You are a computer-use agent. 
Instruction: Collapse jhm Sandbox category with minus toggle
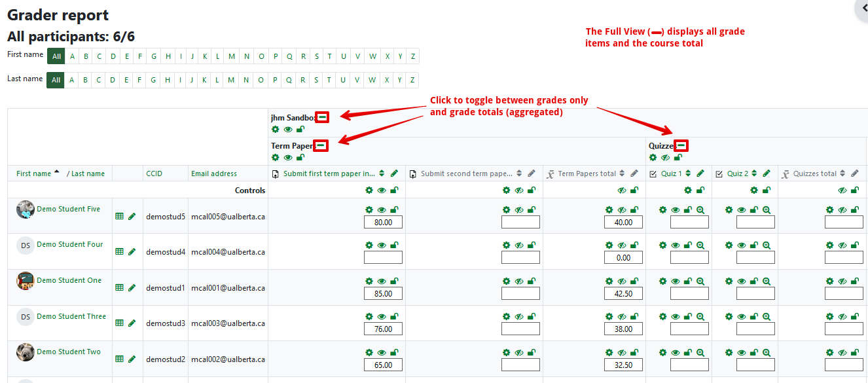[322, 117]
